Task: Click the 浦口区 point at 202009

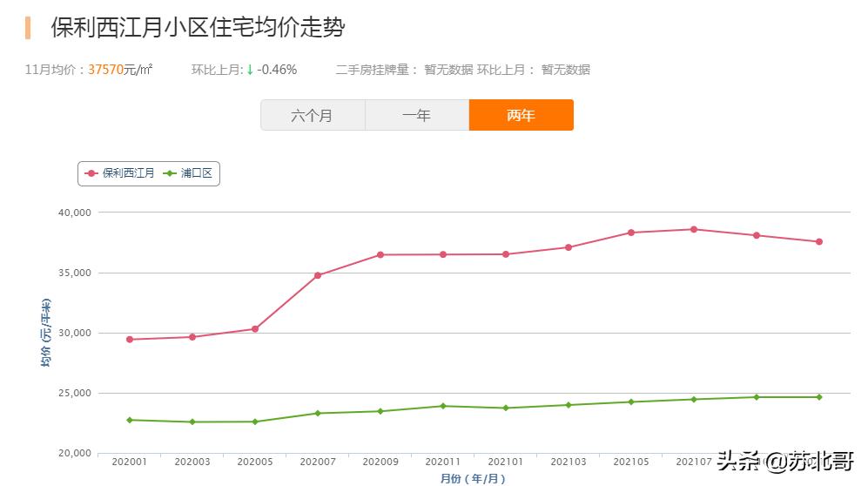Action: point(380,411)
